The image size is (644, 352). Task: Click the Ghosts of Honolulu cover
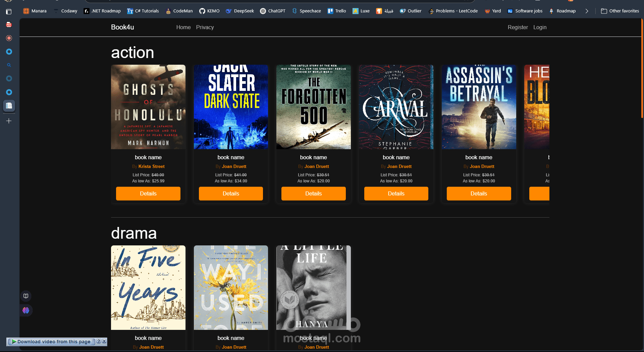pyautogui.click(x=148, y=107)
